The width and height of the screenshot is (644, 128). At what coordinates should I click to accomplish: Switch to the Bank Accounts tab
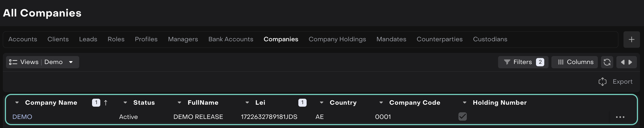pyautogui.click(x=231, y=39)
